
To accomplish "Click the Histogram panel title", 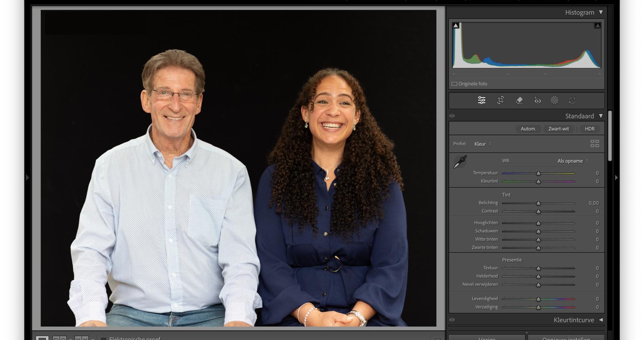I will click(580, 12).
